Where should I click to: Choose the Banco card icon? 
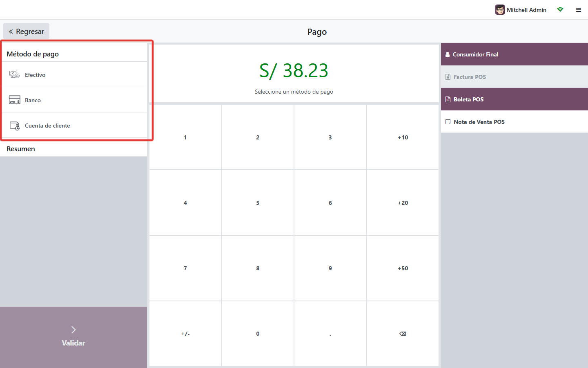(x=14, y=100)
